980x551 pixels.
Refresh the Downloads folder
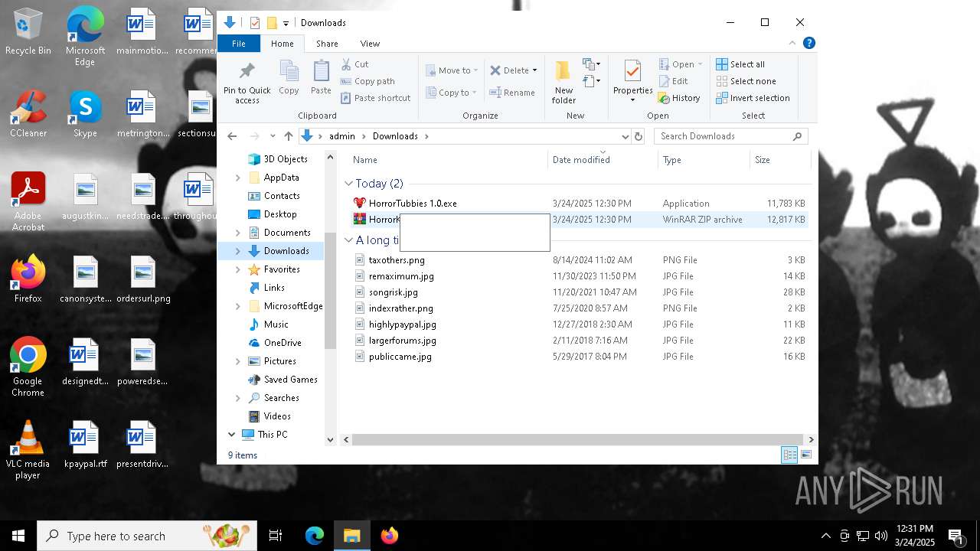point(639,136)
